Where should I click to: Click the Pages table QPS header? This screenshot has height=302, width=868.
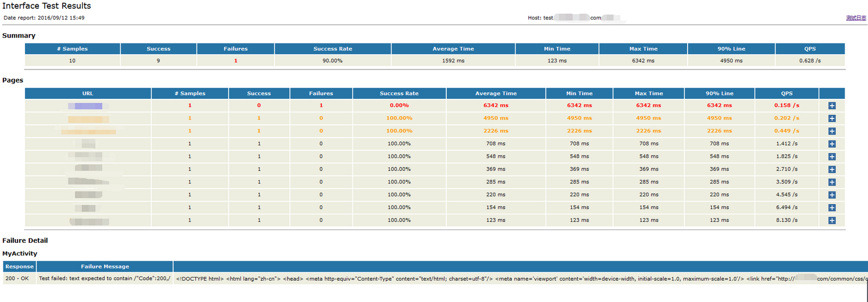coord(787,93)
